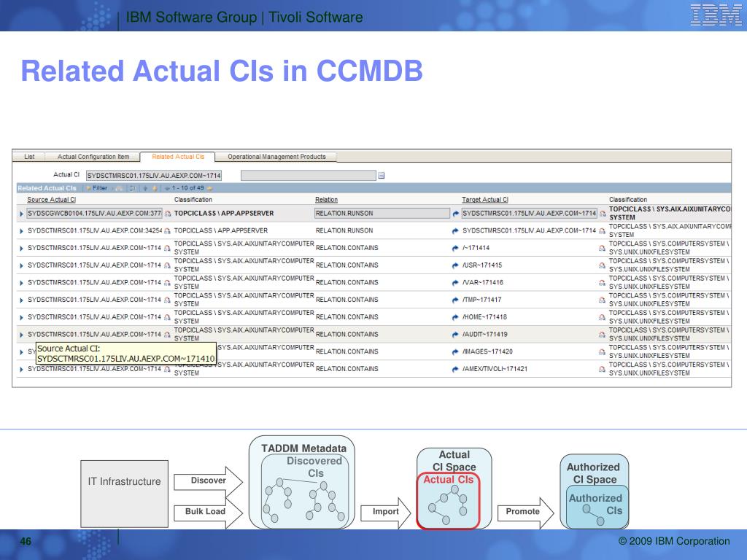
Task: Expand the COM:34254 source row
Action: pos(21,231)
